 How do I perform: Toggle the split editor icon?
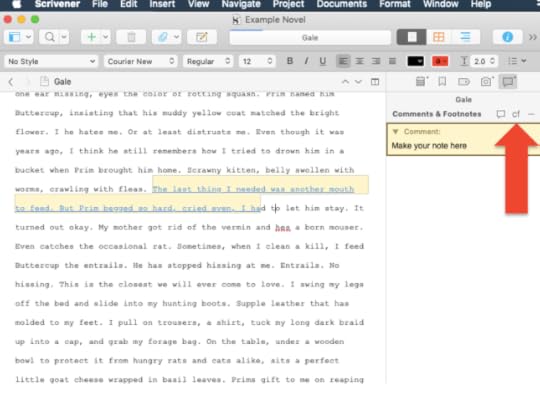tap(375, 82)
